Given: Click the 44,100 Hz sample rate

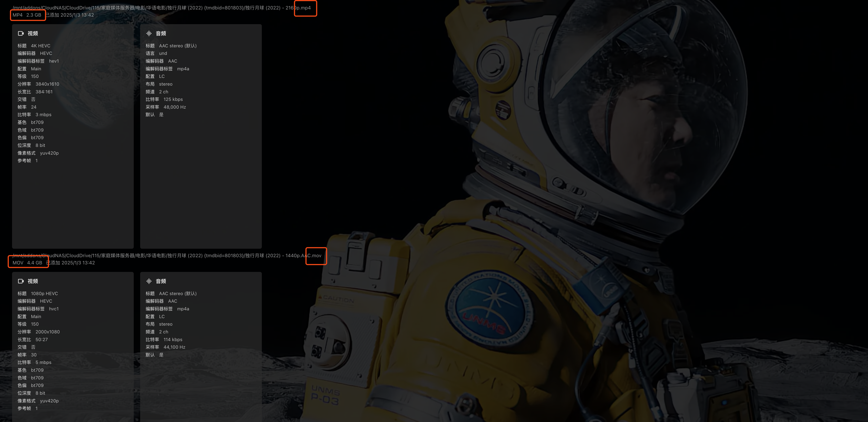Looking at the screenshot, I should (x=174, y=347).
